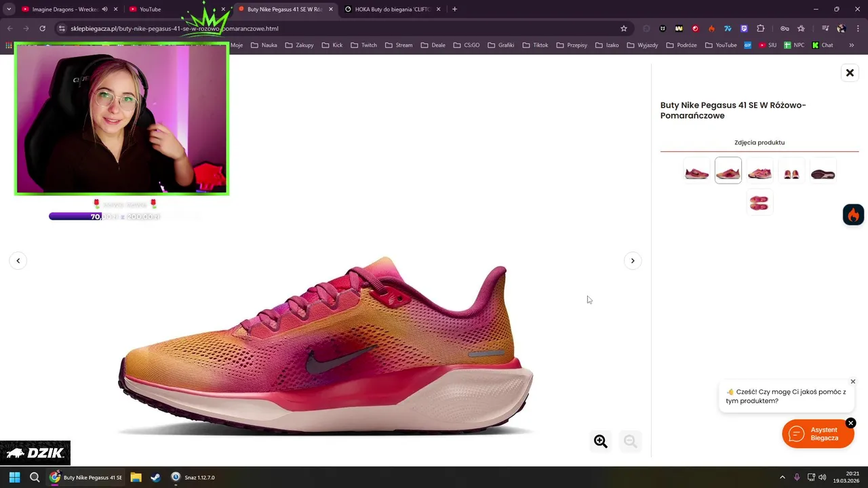
Task: Go to the previous product photo
Action: coord(18,260)
